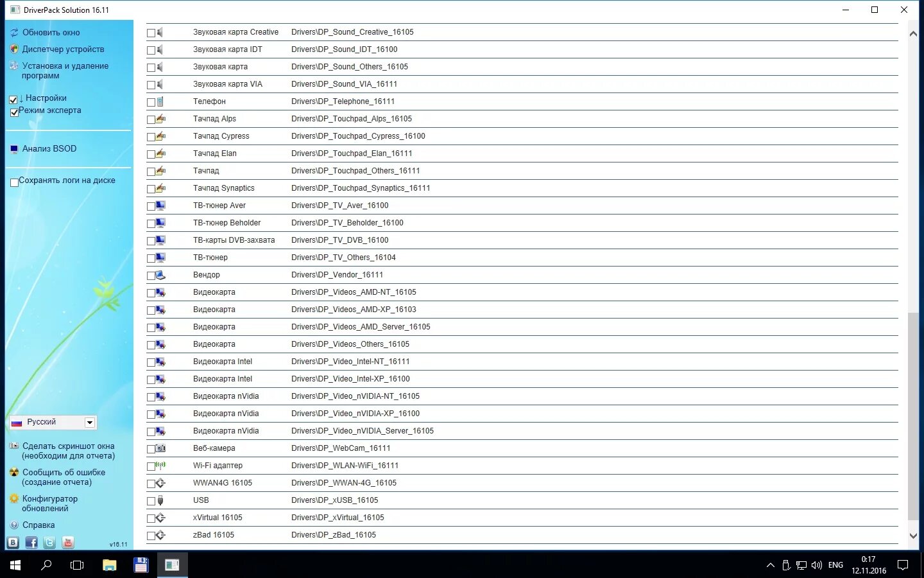Screen dimensions: 924x578
Task: Click the scrollbar down arrow
Action: pos(913,536)
